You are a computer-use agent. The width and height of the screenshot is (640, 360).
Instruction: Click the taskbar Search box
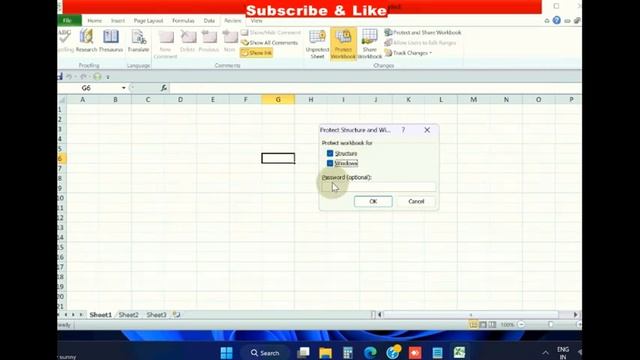click(x=265, y=353)
